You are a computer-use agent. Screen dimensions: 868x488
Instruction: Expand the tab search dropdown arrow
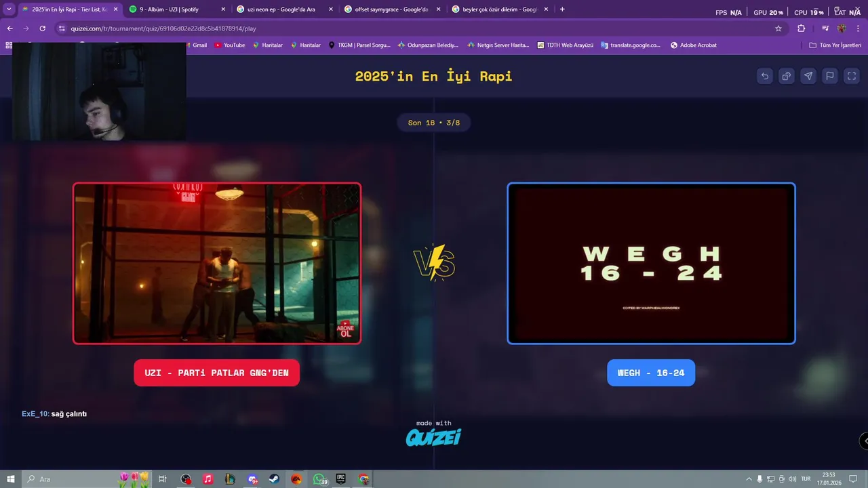click(9, 9)
